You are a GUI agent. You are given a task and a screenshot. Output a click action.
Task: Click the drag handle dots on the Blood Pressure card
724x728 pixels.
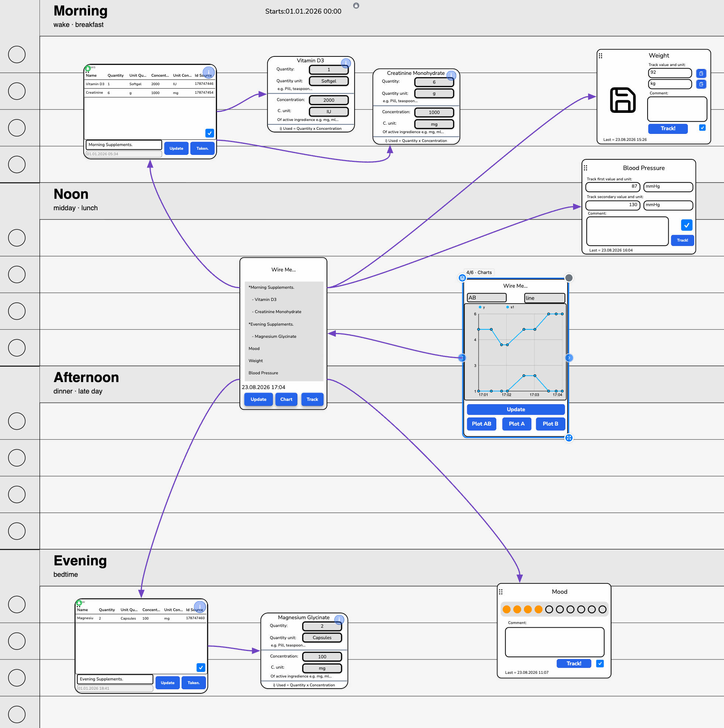pos(585,168)
